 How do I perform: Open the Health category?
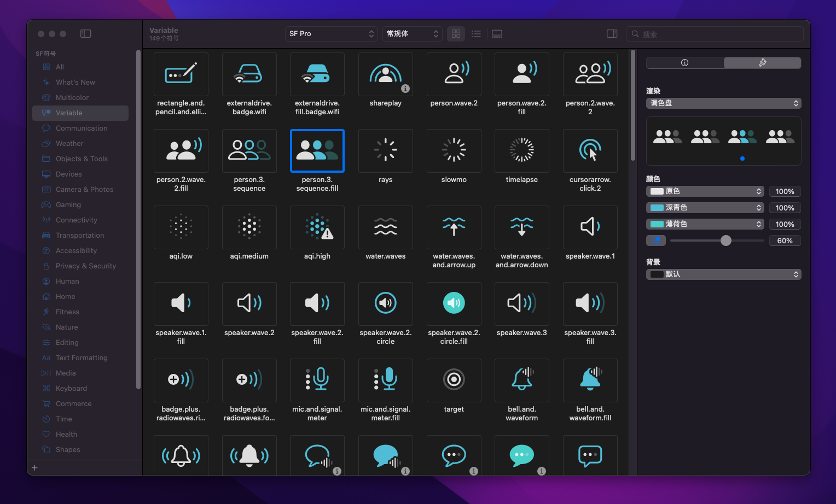[x=80, y=434]
